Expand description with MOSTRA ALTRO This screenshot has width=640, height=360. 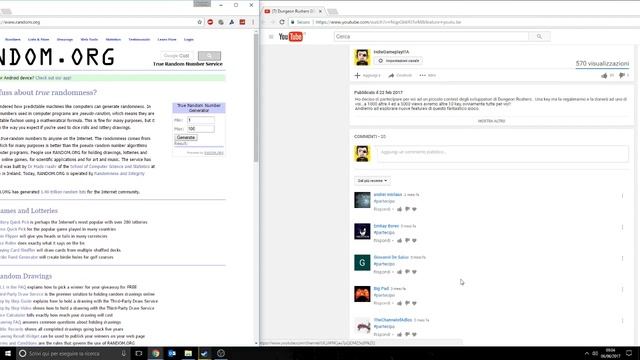(x=491, y=121)
